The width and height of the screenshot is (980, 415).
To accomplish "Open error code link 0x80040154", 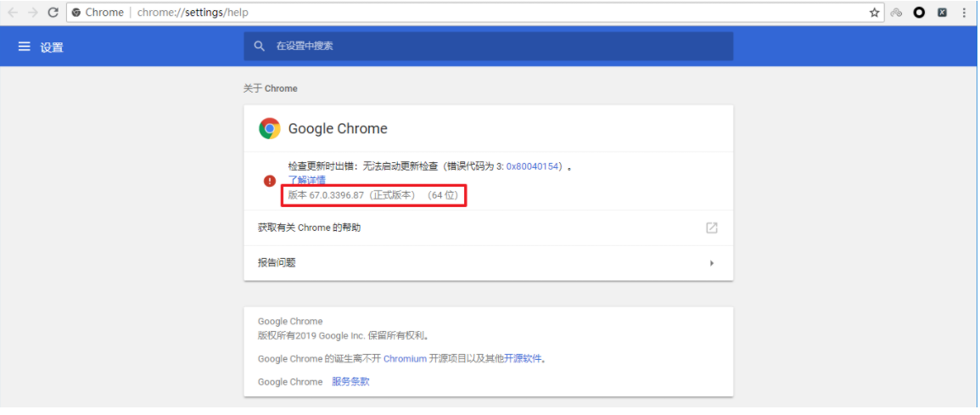I will click(x=532, y=167).
